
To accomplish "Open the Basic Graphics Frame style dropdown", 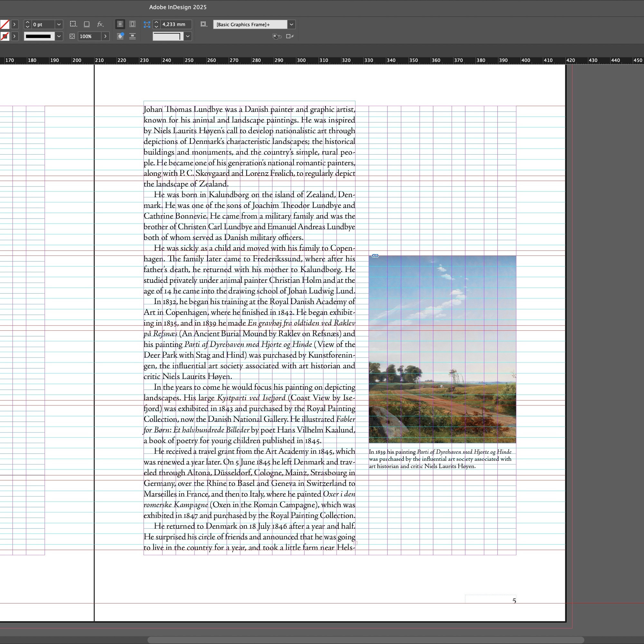I will click(291, 24).
